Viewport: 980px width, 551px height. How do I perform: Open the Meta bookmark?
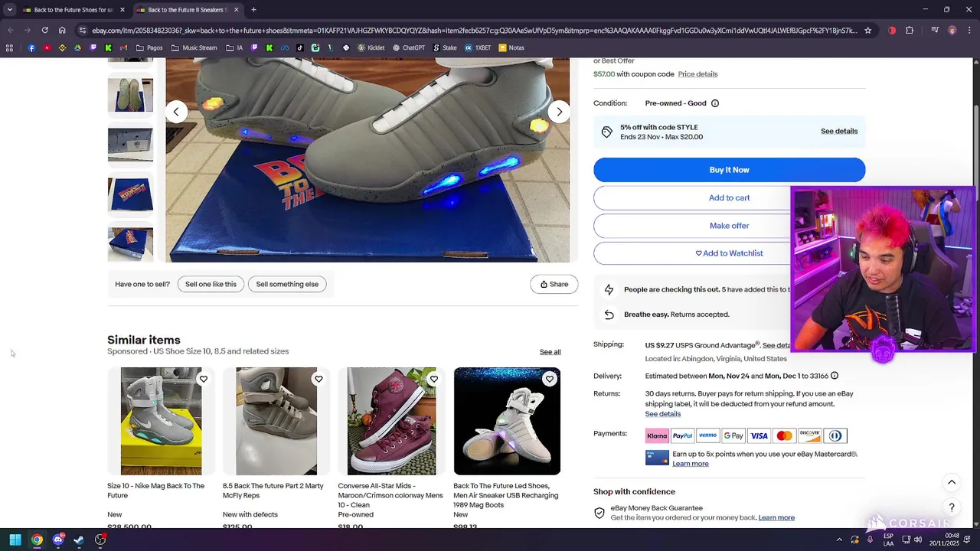point(284,47)
